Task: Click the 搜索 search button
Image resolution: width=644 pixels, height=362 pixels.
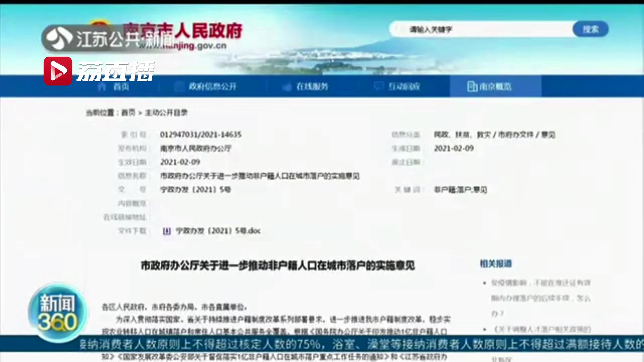Action: pos(591,29)
